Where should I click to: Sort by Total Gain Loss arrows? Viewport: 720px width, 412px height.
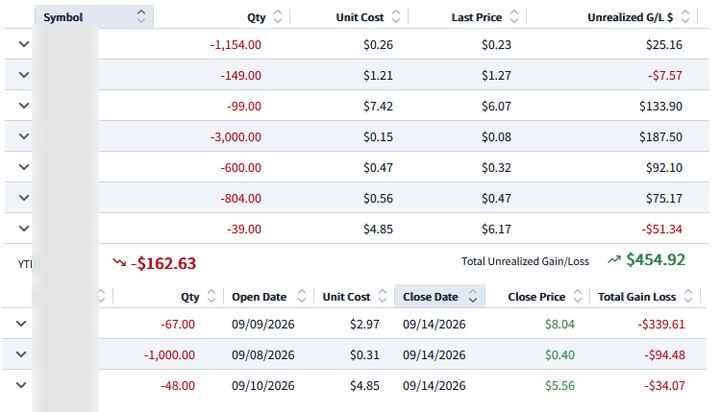[688, 296]
